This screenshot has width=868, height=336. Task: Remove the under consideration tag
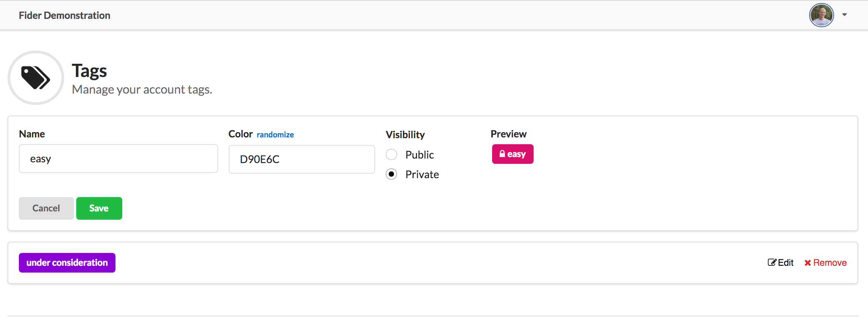(825, 263)
